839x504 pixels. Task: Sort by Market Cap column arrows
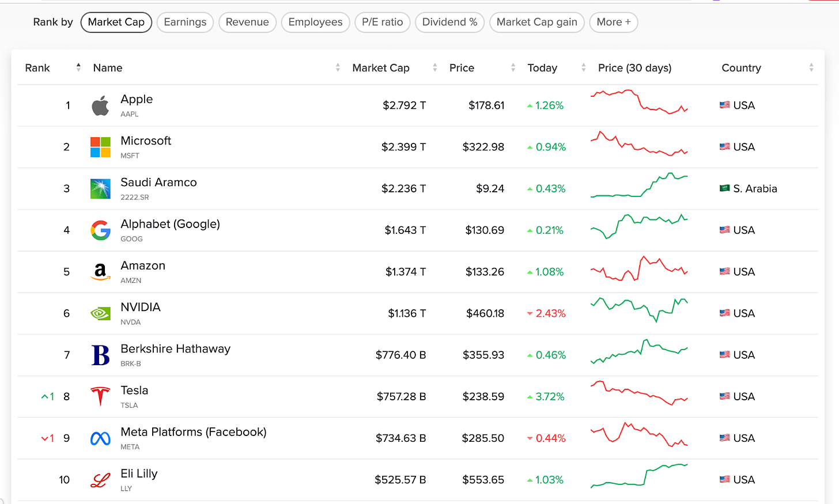[435, 67]
